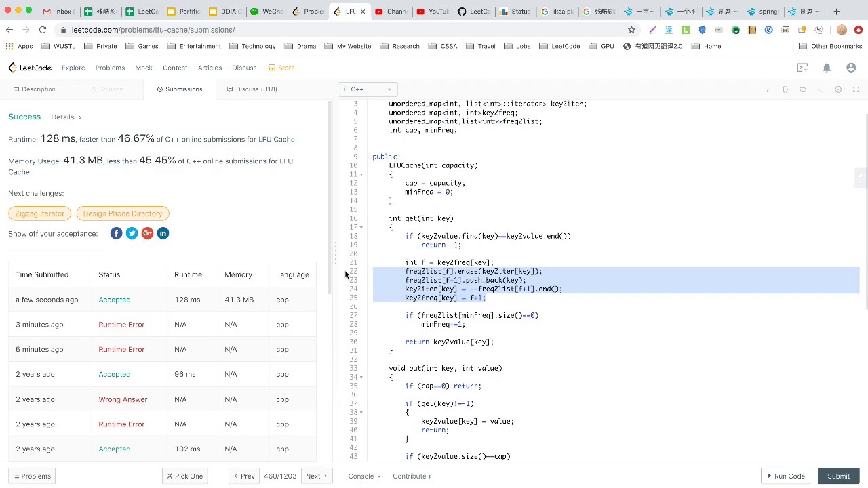Go to Prev problem
This screenshot has height=488, width=868.
point(243,476)
